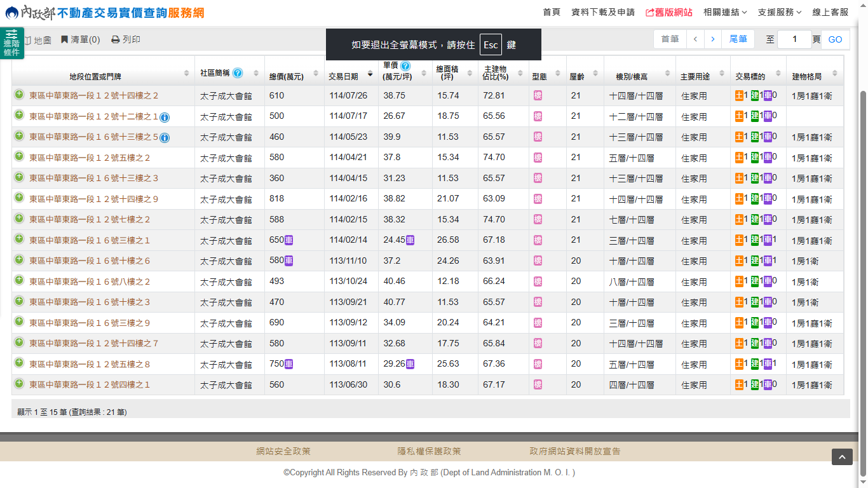Screen dimensions: 868x488
Task: Expand details for 十四樓之2 row
Action: [19, 95]
